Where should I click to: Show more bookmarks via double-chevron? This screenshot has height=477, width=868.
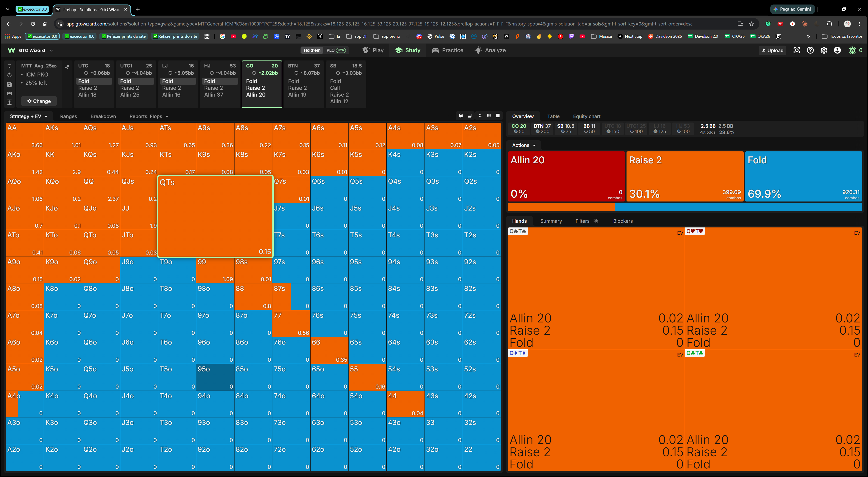[808, 36]
